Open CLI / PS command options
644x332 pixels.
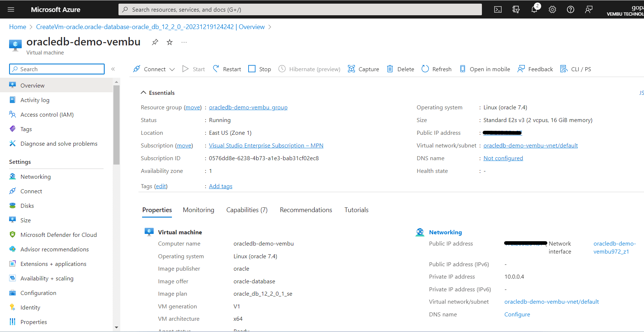coord(575,69)
